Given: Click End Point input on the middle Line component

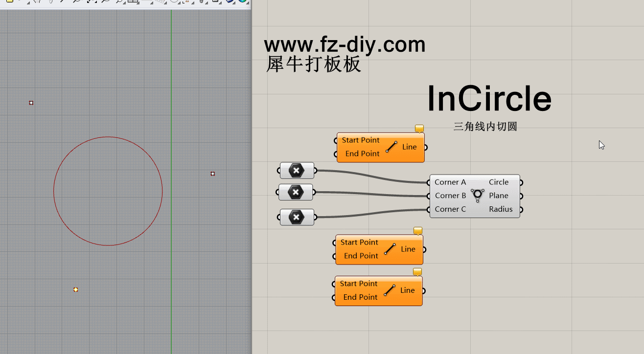Looking at the screenshot, I should [x=361, y=256].
